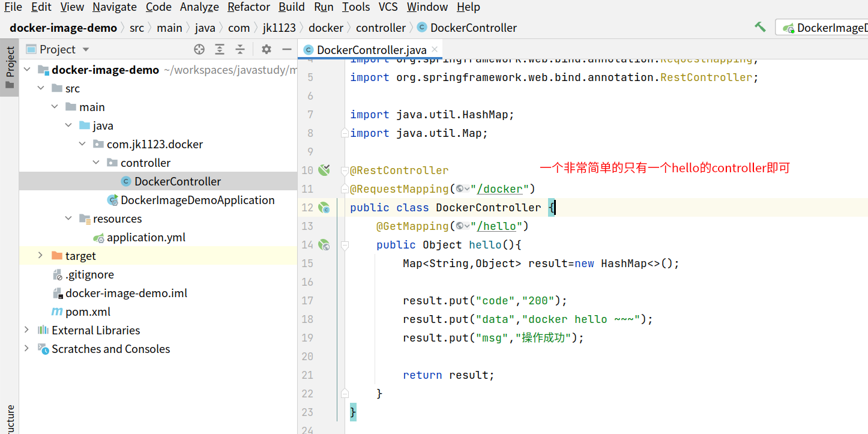Open the Refactor menu
This screenshot has width=868, height=434.
coord(249,7)
